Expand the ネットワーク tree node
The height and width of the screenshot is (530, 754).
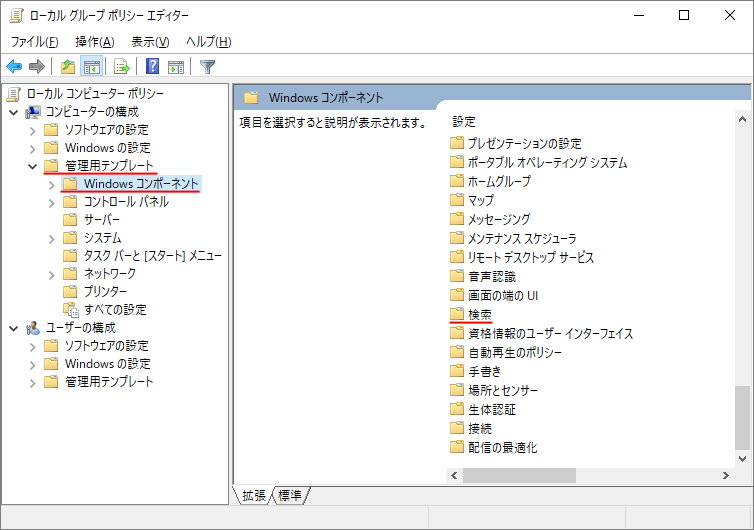click(x=52, y=274)
